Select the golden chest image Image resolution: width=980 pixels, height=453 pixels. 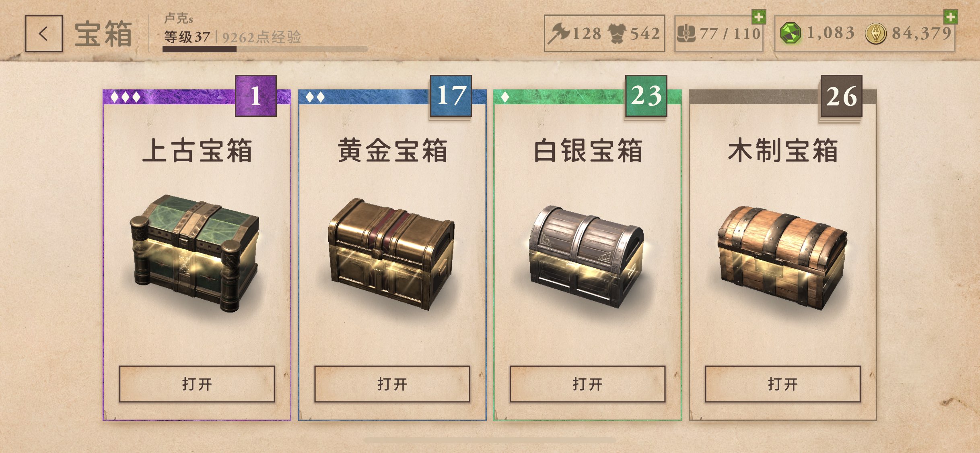(391, 254)
